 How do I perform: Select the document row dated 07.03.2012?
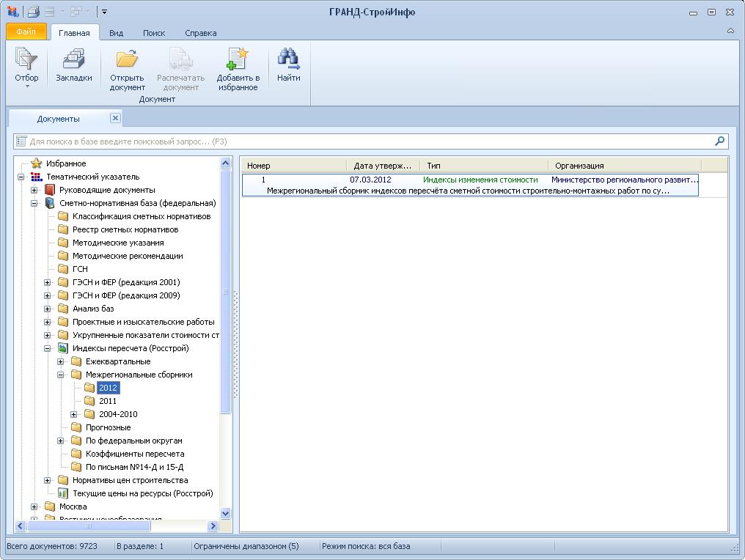click(x=469, y=185)
